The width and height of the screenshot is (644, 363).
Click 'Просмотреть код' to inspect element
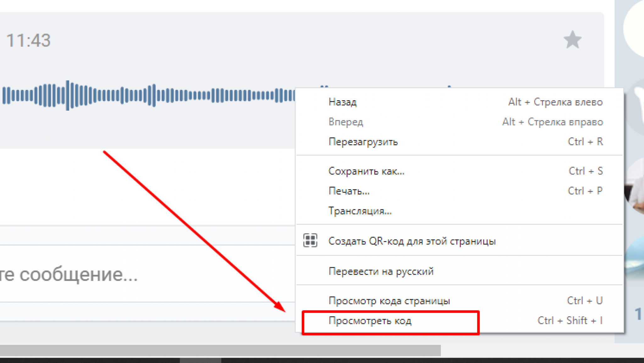tap(459, 321)
